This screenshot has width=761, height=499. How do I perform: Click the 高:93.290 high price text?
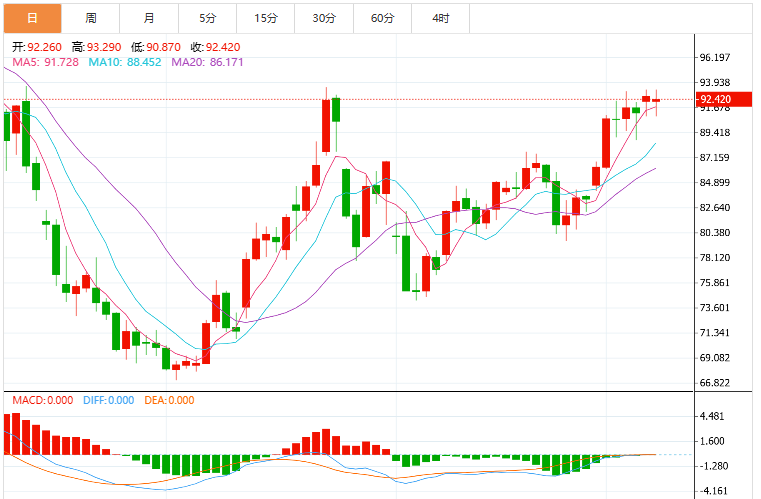97,47
